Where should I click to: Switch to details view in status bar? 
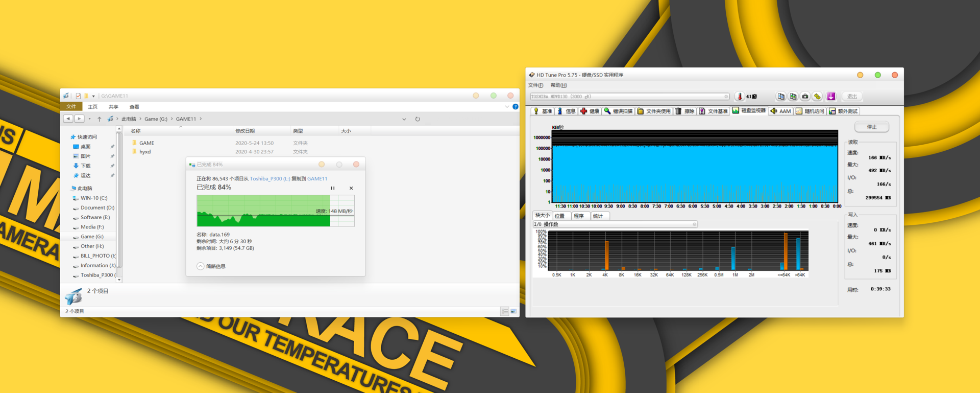tap(504, 311)
